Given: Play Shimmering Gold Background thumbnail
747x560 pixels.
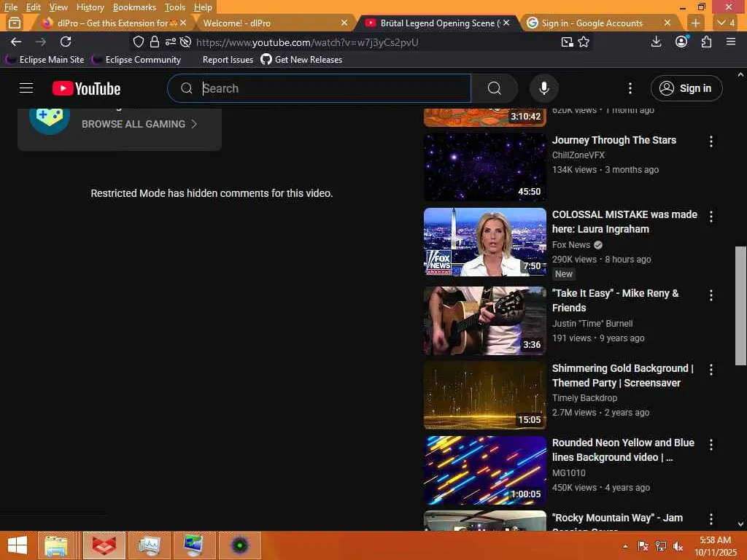Looking at the screenshot, I should click(484, 395).
